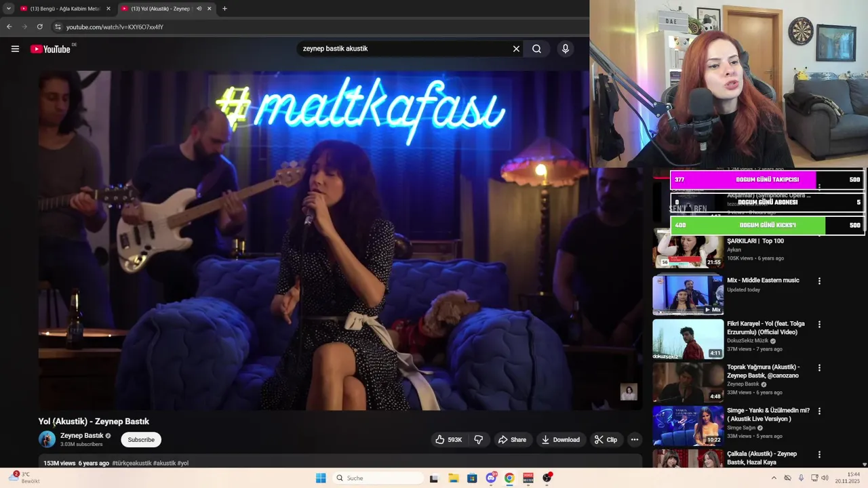Viewport: 868px width, 488px height.
Task: Click the search magnifier button
Action: coord(536,49)
